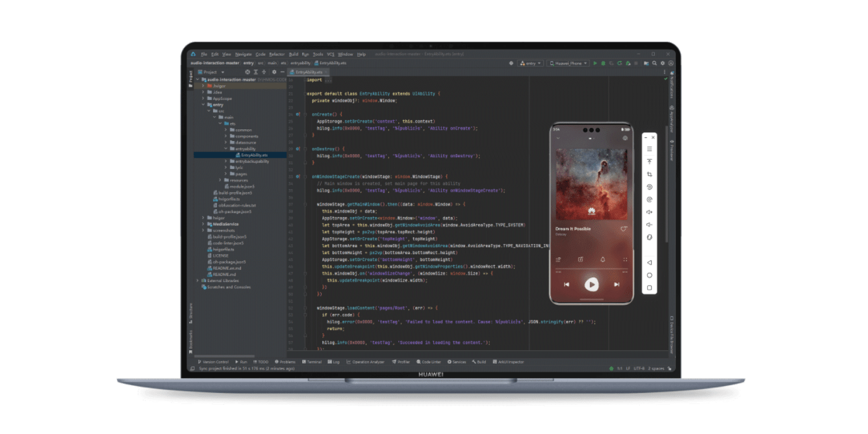This screenshot has width=868, height=434.
Task: Open the Code Linter tool window
Action: 429,362
